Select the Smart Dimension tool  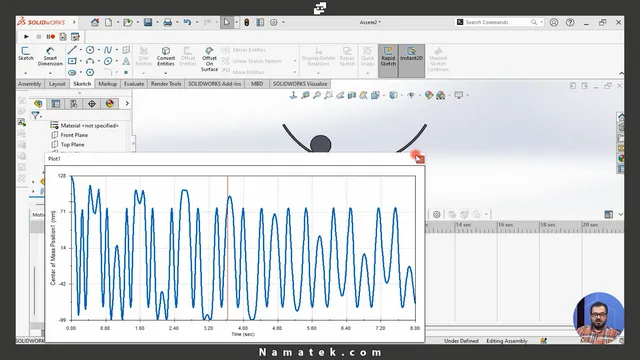click(x=50, y=56)
